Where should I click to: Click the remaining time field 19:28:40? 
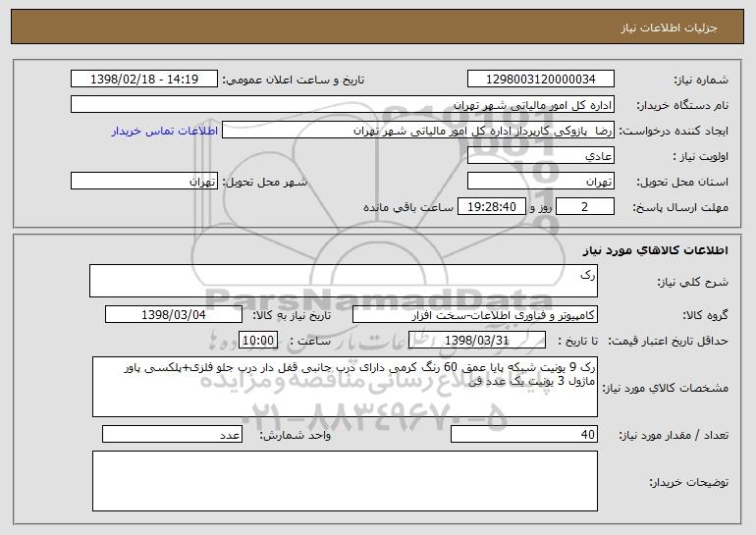point(491,207)
